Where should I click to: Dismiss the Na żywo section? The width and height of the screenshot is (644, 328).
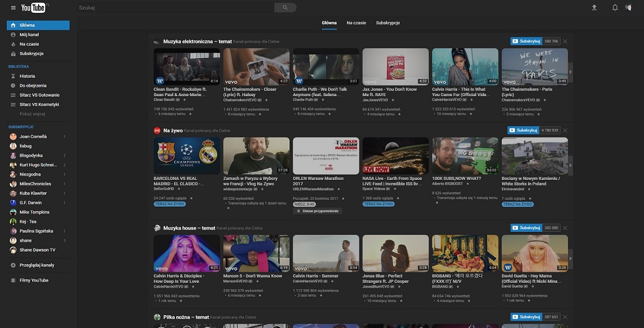[565, 130]
